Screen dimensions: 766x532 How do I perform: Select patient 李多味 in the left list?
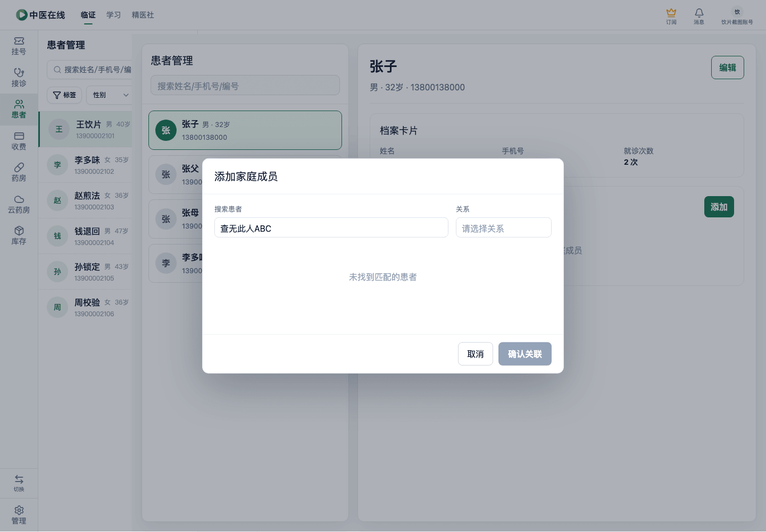(x=85, y=165)
